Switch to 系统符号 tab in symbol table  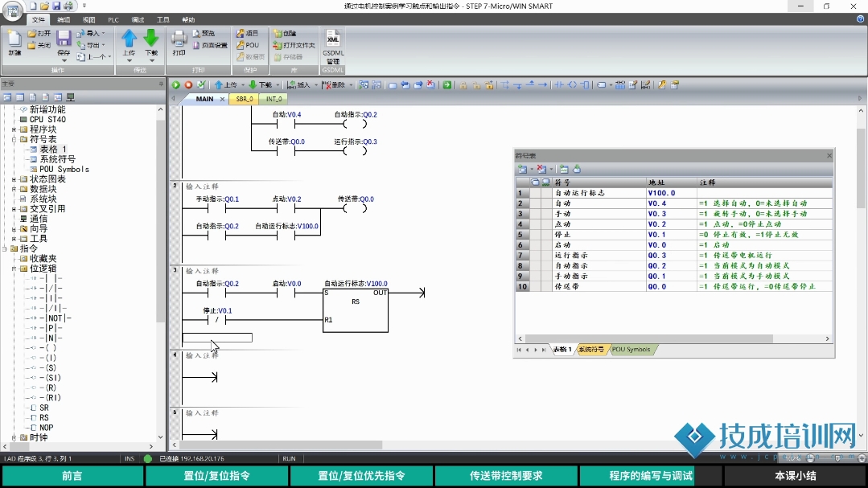click(x=591, y=350)
